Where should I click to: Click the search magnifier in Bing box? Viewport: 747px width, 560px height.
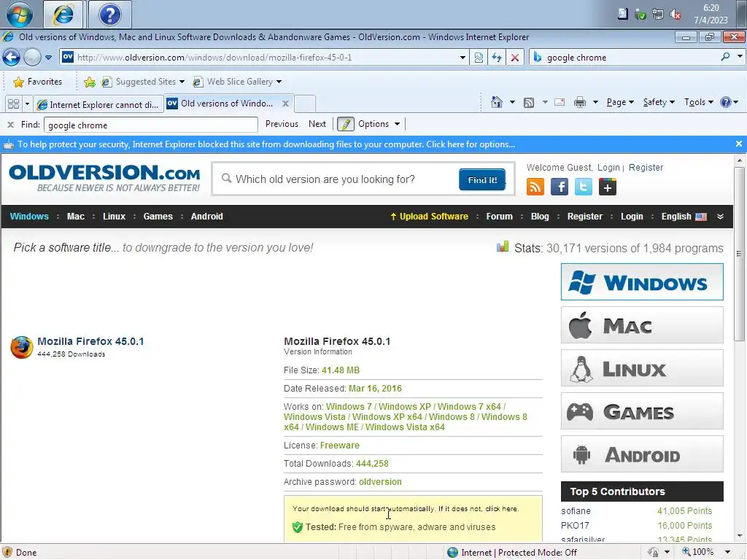[x=725, y=57]
